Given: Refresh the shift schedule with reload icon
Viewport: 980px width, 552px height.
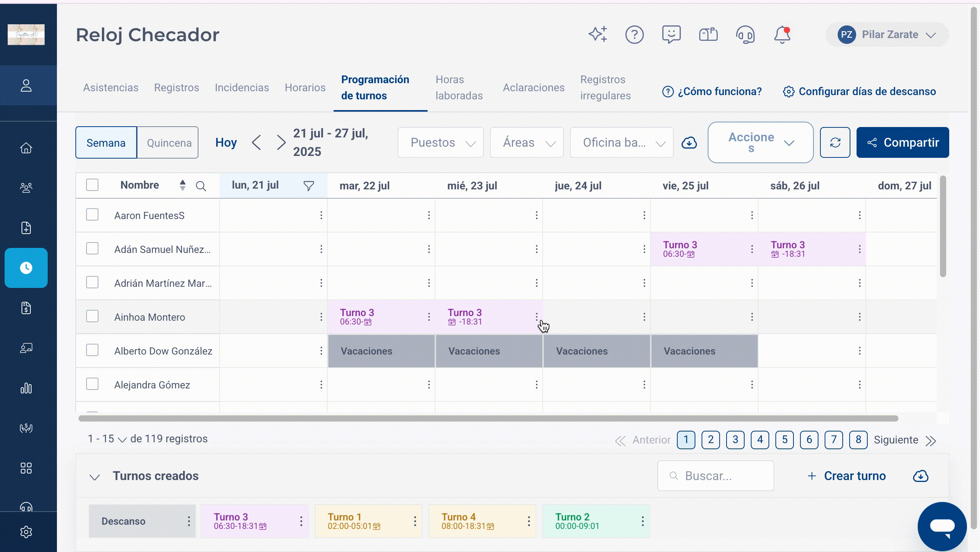Looking at the screenshot, I should (x=835, y=142).
